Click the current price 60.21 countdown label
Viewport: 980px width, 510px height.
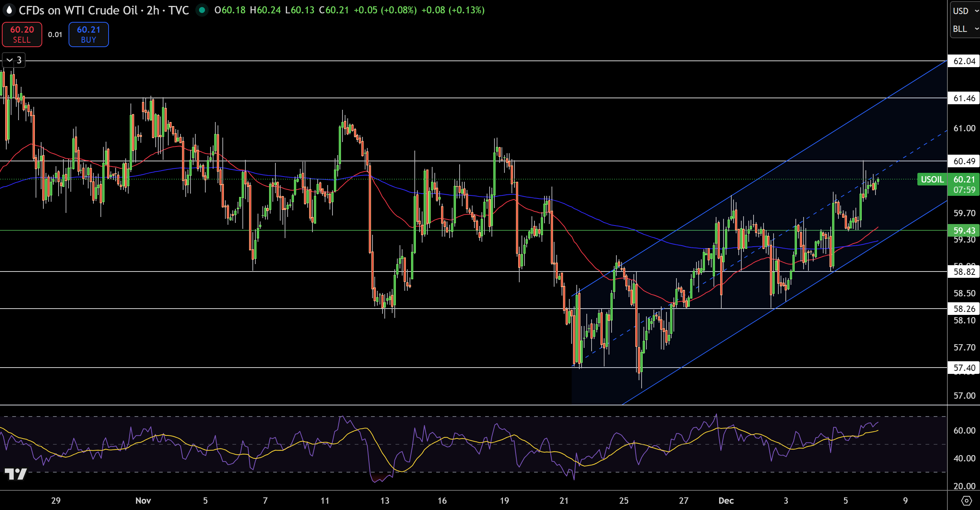click(x=964, y=184)
